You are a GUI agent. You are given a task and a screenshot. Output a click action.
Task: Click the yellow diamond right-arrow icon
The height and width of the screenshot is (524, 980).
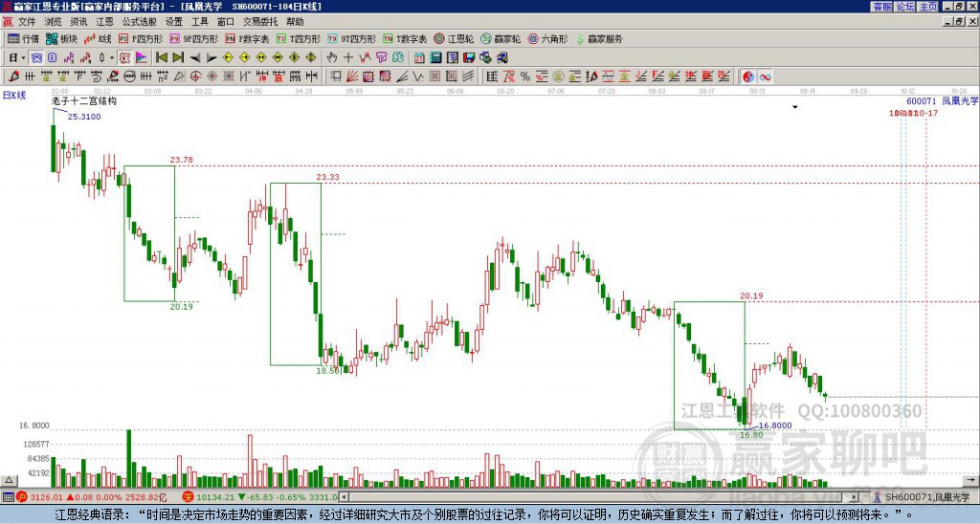(x=244, y=58)
